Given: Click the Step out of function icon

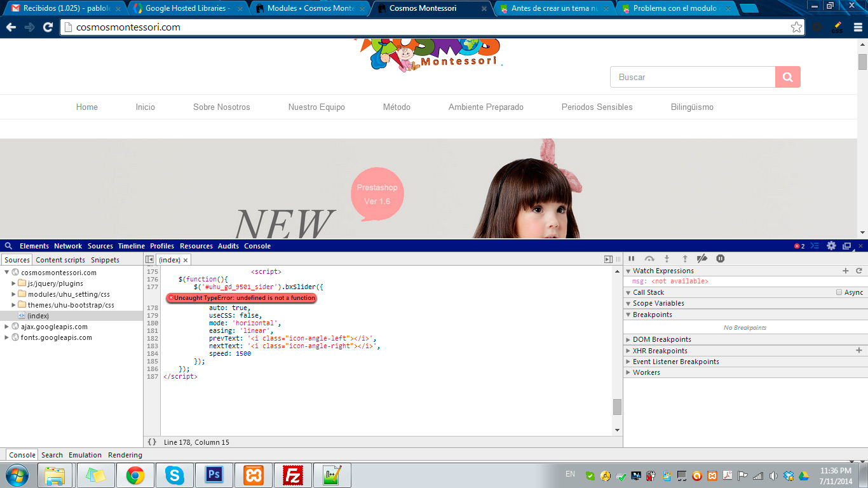Looking at the screenshot, I should (684, 259).
